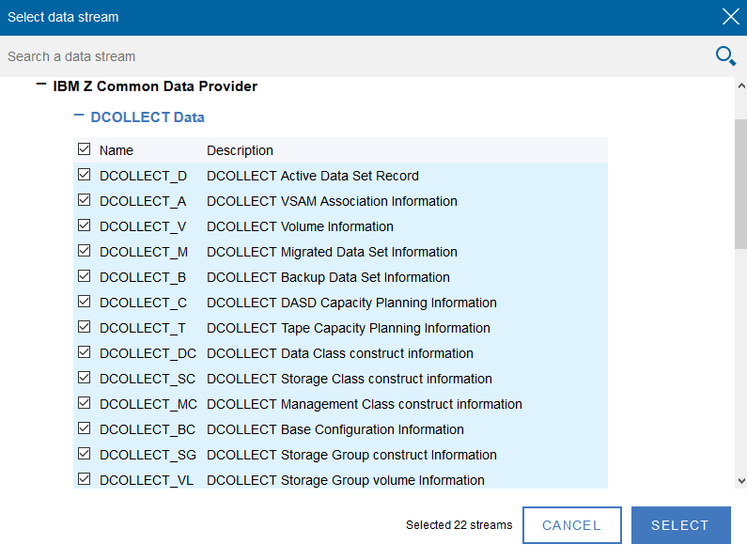Toggle the select-all checkbox next to Name

(x=84, y=149)
